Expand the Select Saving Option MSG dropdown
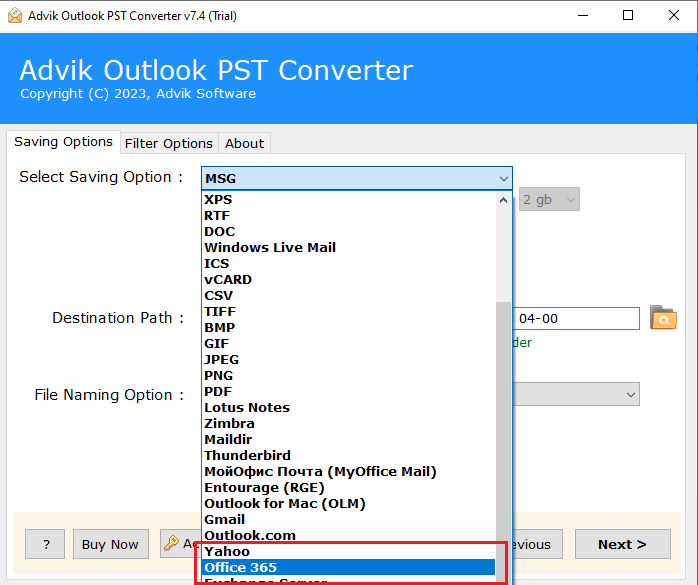The height and width of the screenshot is (585, 698). pos(357,179)
